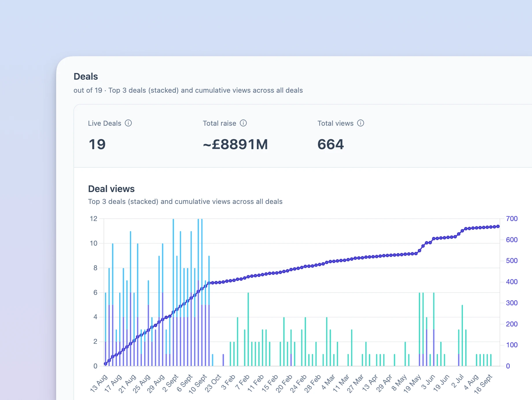The width and height of the screenshot is (532, 400).
Task: Click the '11 Feb' x-axis label
Action: click(256, 383)
